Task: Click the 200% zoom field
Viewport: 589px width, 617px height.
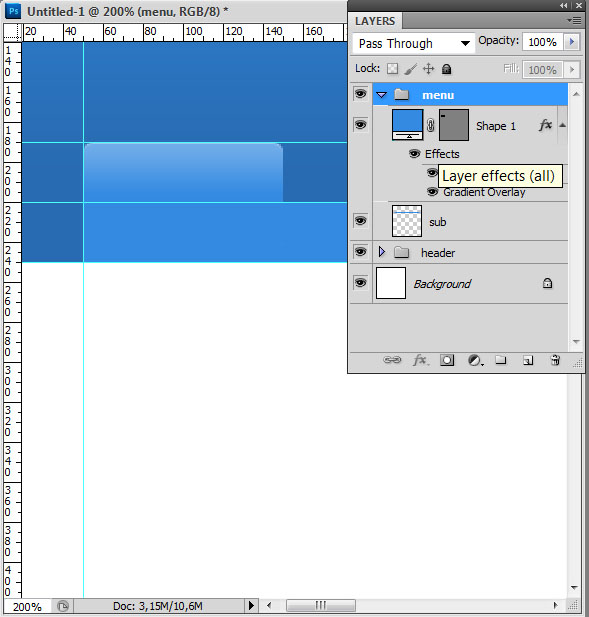Action: 27,606
